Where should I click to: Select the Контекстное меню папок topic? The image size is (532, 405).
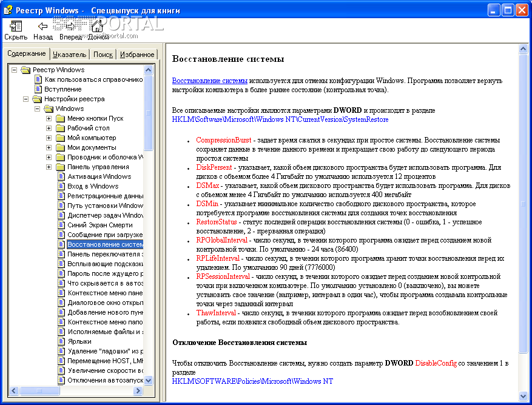point(105,322)
